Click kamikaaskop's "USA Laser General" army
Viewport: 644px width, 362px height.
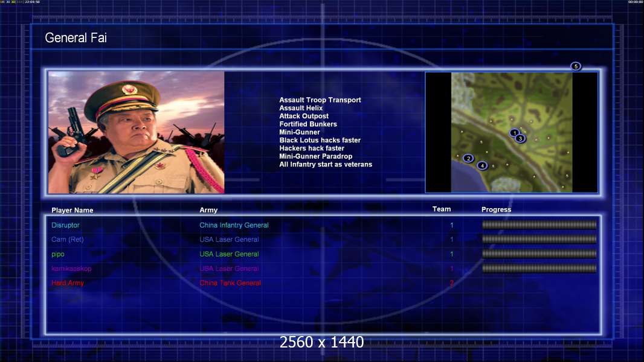pos(229,268)
